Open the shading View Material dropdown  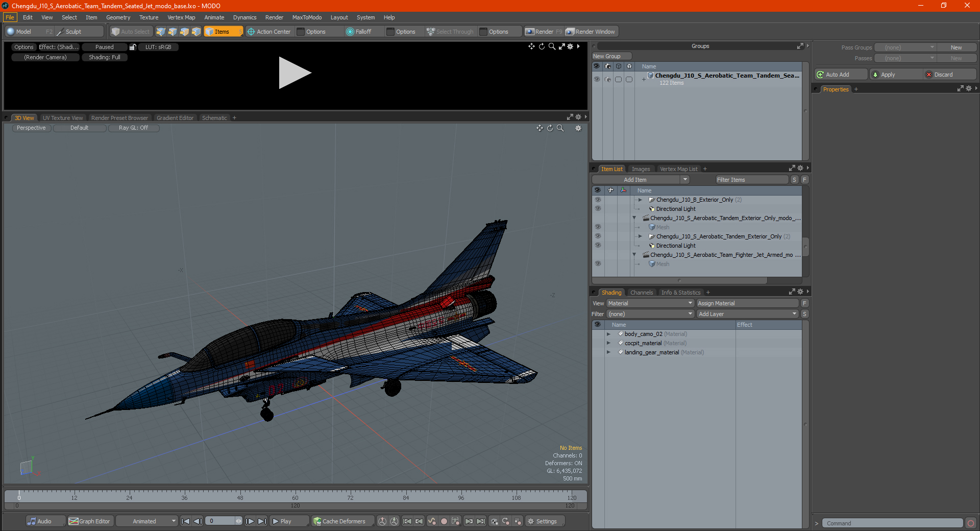click(650, 303)
